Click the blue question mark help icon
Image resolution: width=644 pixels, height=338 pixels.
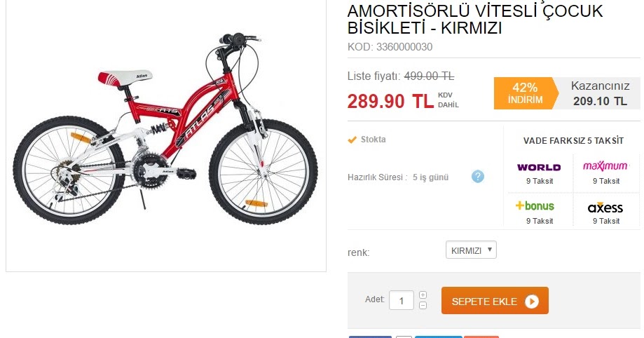click(x=478, y=177)
